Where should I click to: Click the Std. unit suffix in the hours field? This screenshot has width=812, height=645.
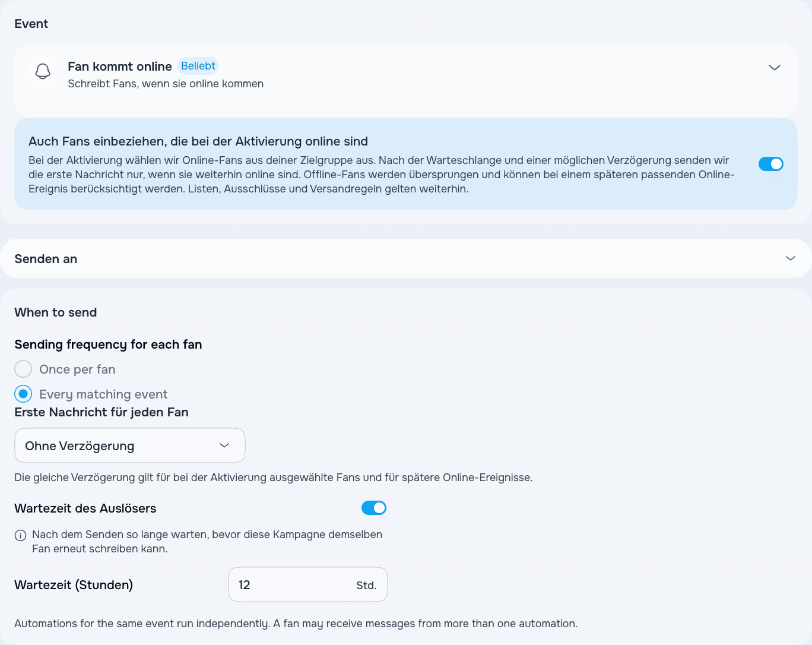(366, 586)
